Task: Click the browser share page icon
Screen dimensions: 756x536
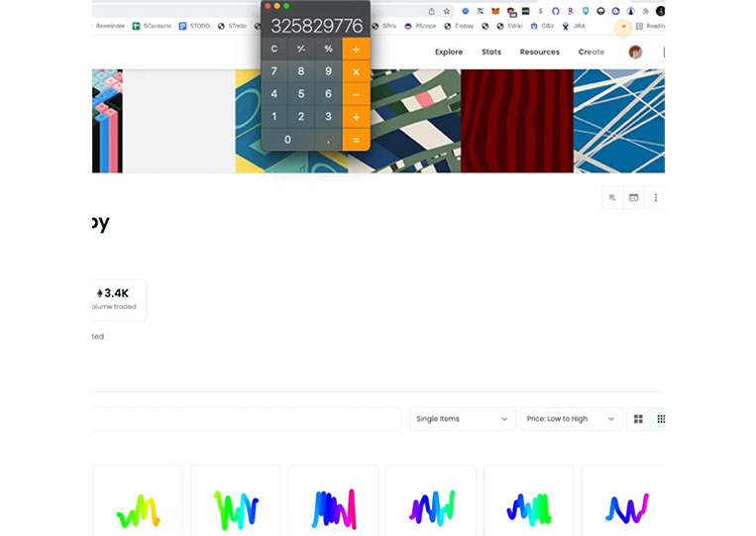Action: (x=432, y=11)
